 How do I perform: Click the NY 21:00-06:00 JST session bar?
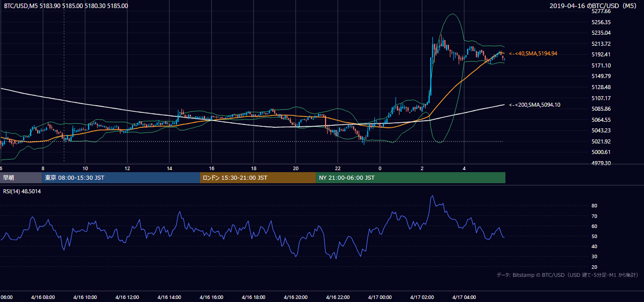pos(411,178)
